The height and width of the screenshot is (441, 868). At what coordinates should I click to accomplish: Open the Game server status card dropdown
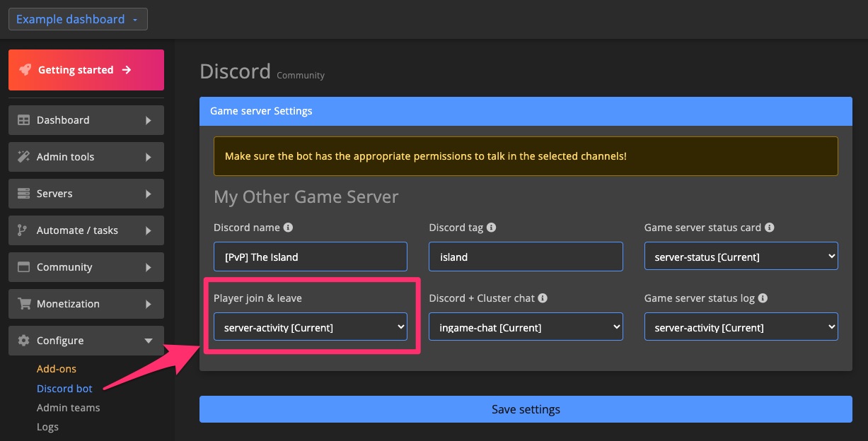741,256
